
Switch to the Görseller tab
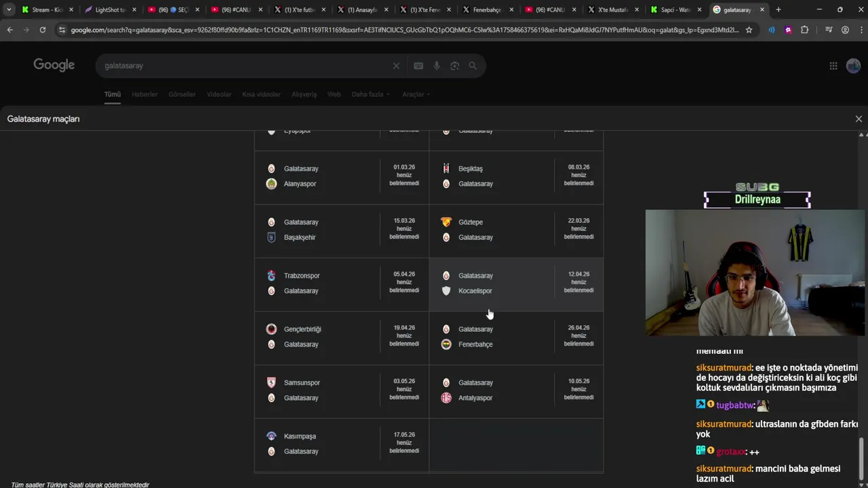pyautogui.click(x=182, y=94)
